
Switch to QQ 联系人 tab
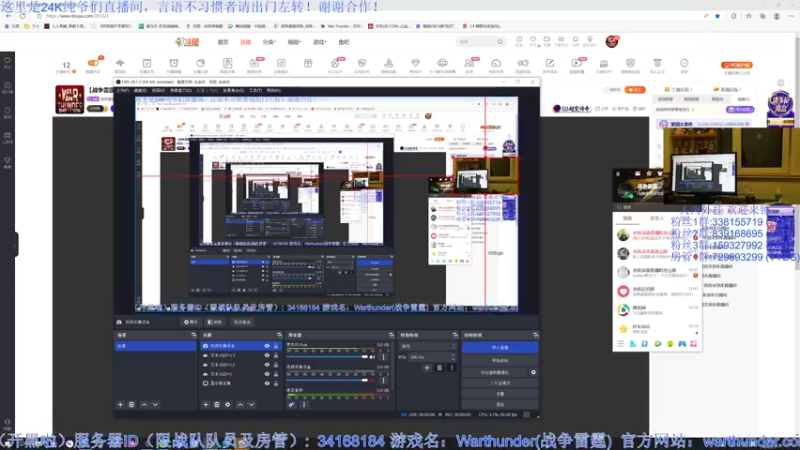pos(657,218)
